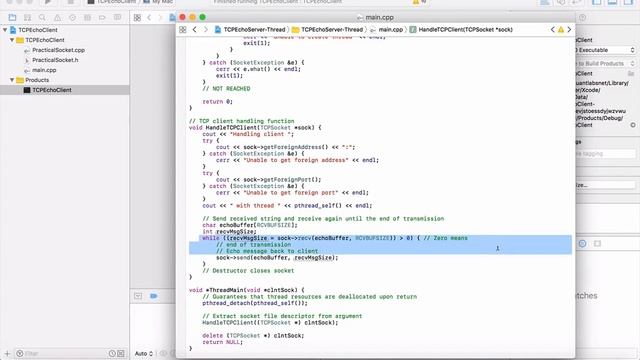The image size is (640, 360).
Task: Show recent files filter clock icon
Action: [x=112, y=353]
